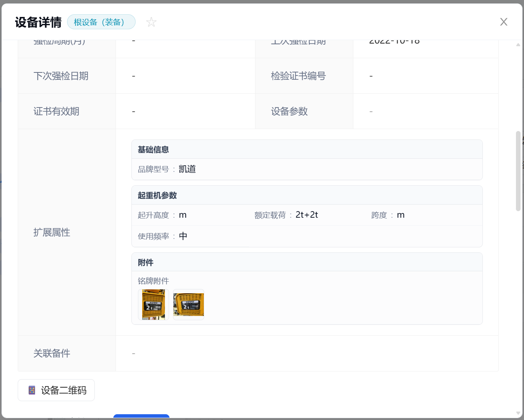Click the 跨度 label
The height and width of the screenshot is (420, 524).
[379, 215]
